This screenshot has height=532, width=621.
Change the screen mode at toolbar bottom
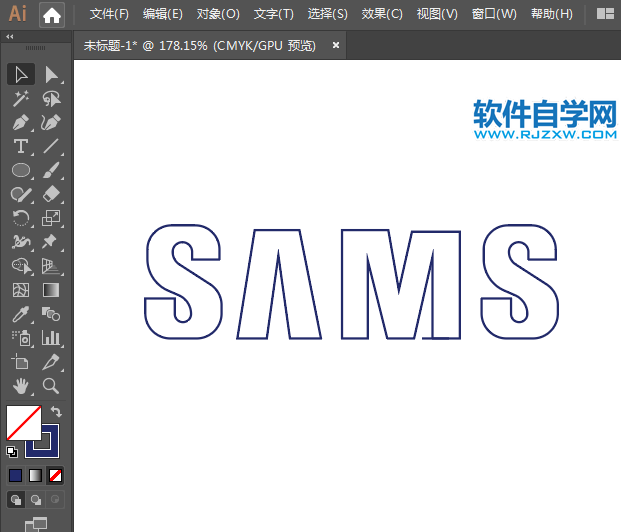36,524
